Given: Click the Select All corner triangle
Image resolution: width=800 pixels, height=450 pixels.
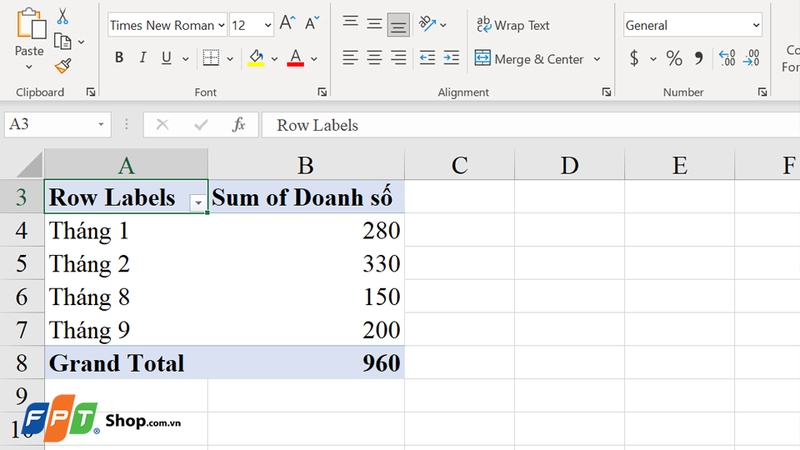Looking at the screenshot, I should coord(30,165).
